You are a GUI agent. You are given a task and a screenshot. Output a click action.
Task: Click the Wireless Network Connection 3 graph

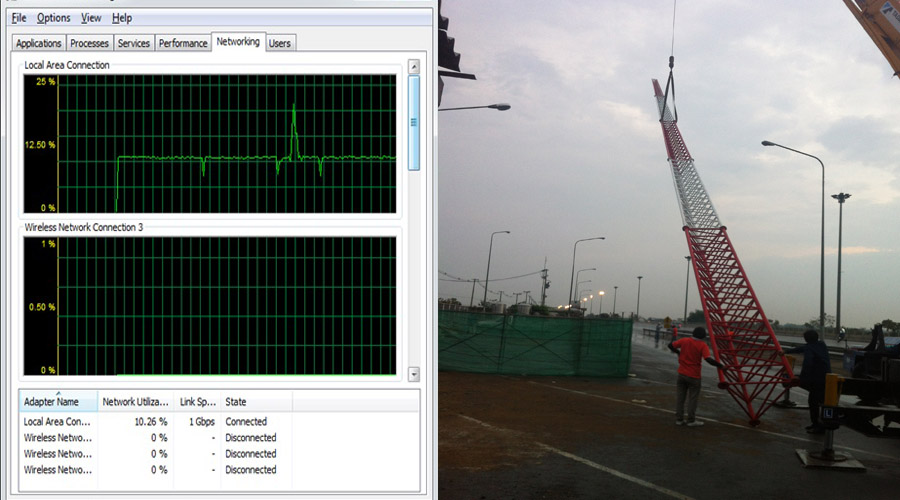[210, 306]
